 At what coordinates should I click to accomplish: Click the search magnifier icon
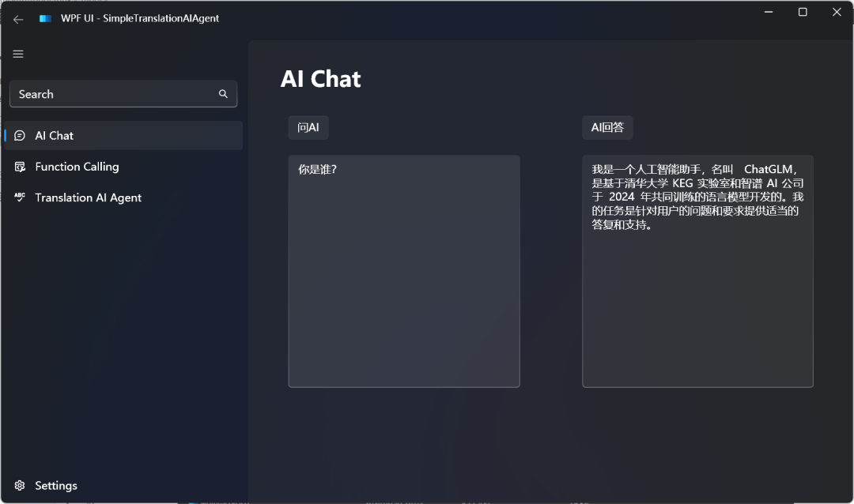coord(223,94)
